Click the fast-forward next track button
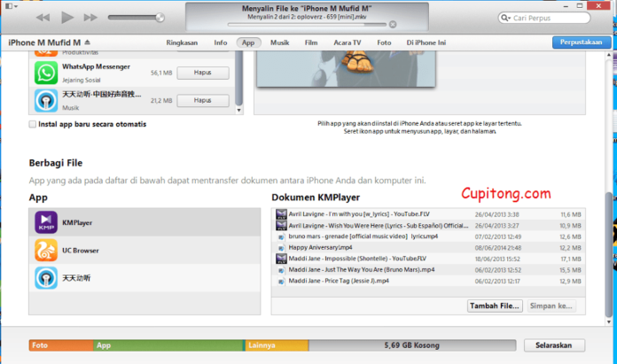 tap(90, 18)
